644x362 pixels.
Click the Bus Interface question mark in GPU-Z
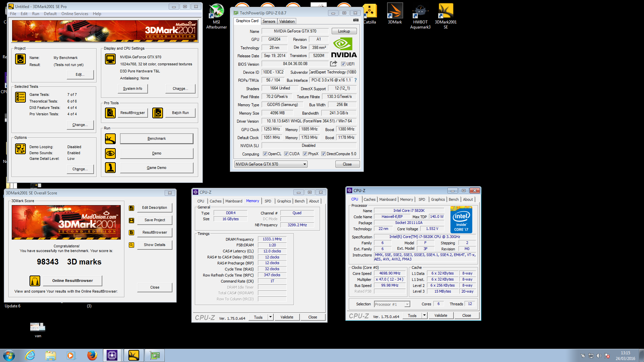point(356,80)
